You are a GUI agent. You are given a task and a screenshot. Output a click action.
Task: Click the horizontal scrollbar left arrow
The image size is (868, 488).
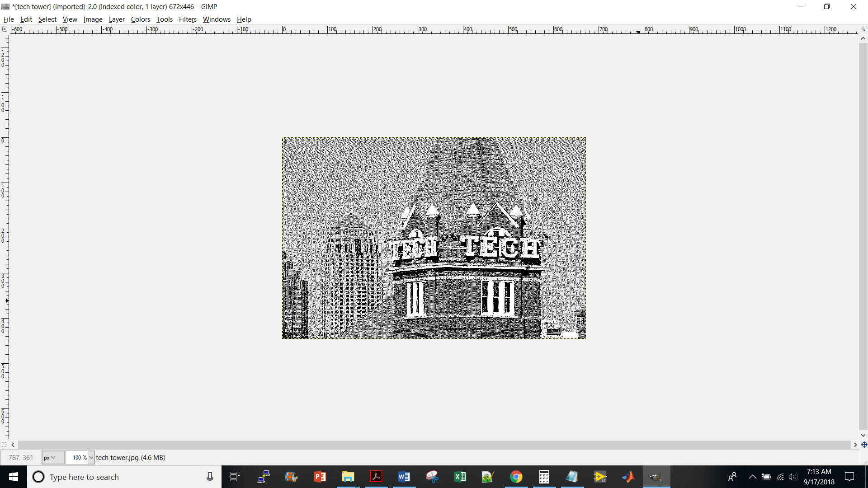coord(13,445)
